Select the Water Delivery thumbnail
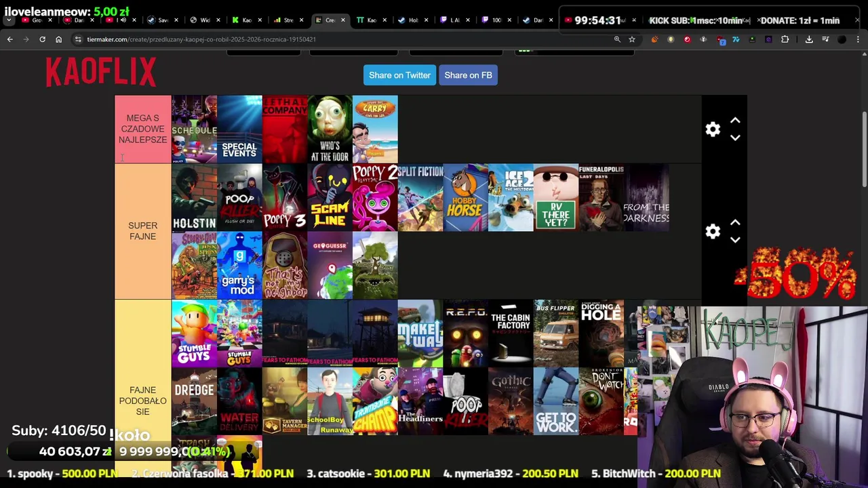868x488 pixels. 239,401
